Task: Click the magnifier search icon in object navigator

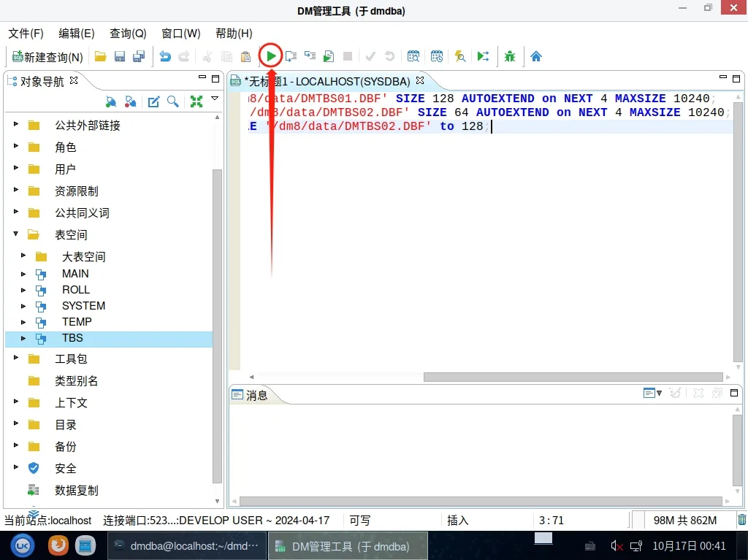Action: (x=173, y=101)
